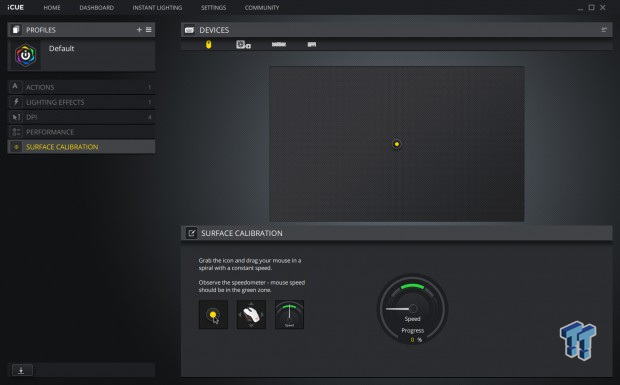The height and width of the screenshot is (385, 620).
Task: Click the import profile icon at bottom left
Action: pyautogui.click(x=22, y=370)
